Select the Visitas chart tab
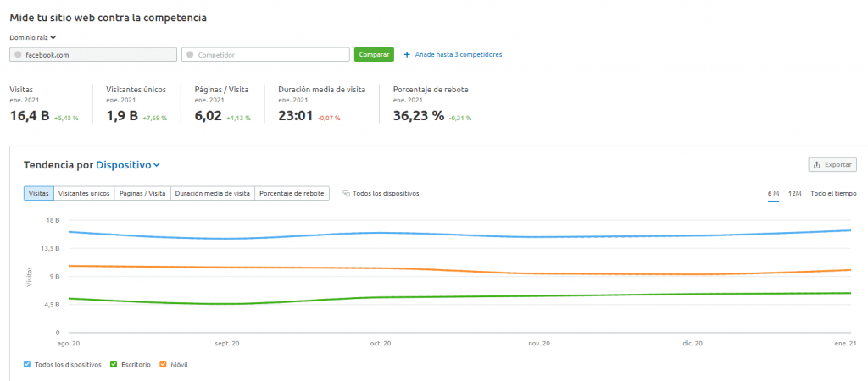This screenshot has width=868, height=381. [39, 194]
